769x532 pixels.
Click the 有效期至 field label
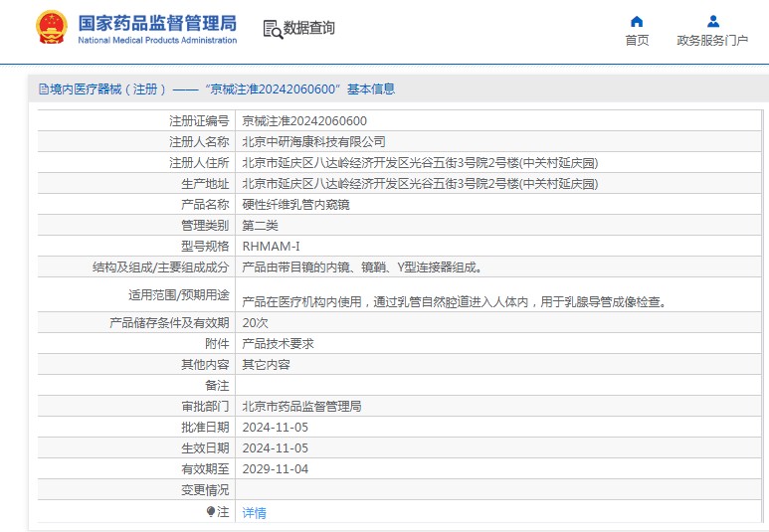coord(205,469)
